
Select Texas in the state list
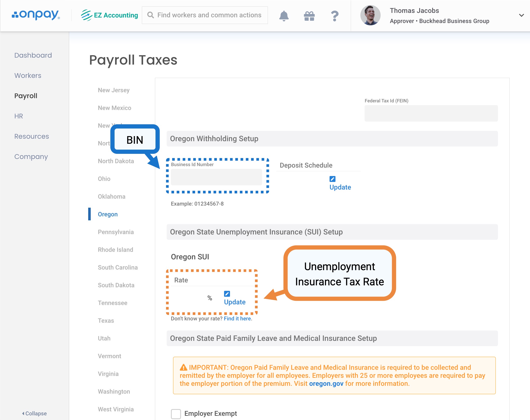106,320
